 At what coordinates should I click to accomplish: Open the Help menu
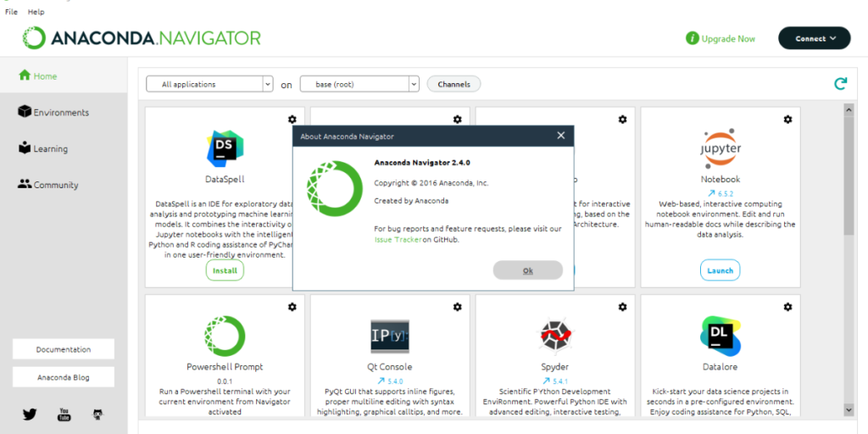tap(36, 12)
